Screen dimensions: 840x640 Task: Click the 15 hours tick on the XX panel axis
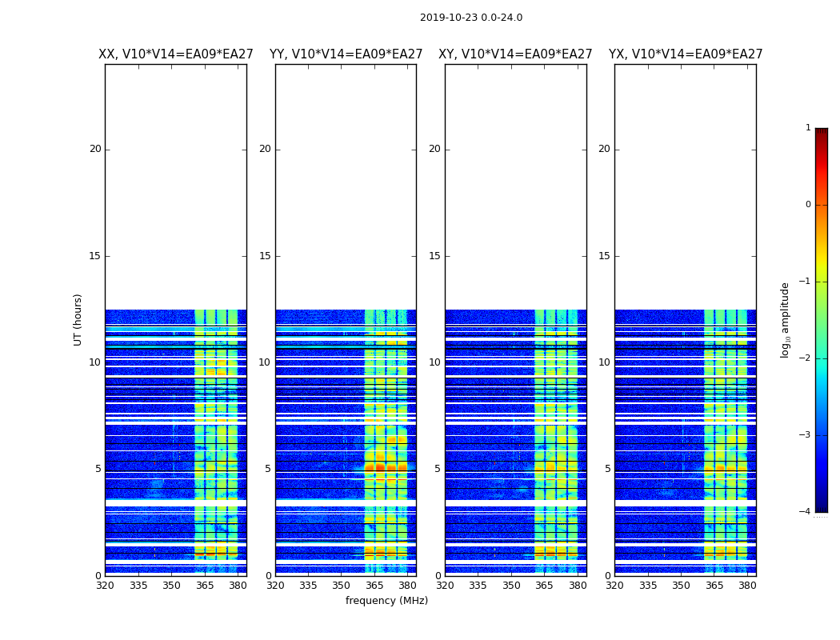(x=95, y=255)
